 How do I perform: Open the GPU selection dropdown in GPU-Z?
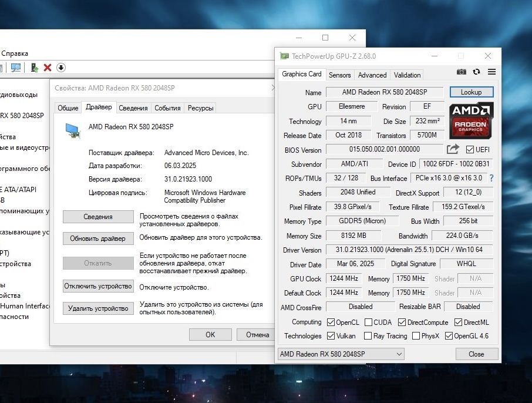(x=341, y=354)
